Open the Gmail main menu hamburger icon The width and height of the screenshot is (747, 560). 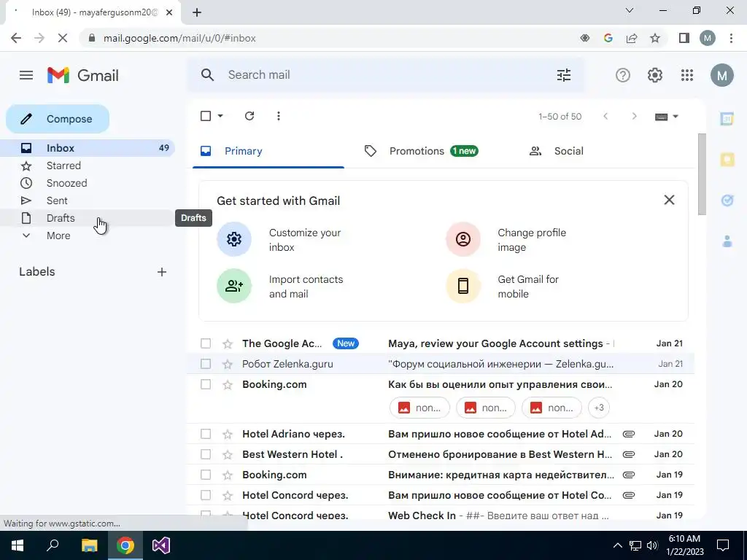(26, 75)
